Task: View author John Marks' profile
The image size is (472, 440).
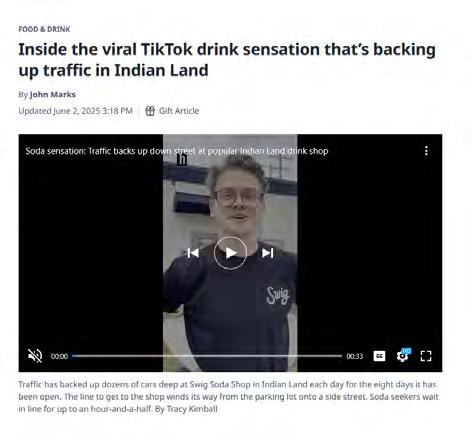Action: (x=53, y=94)
